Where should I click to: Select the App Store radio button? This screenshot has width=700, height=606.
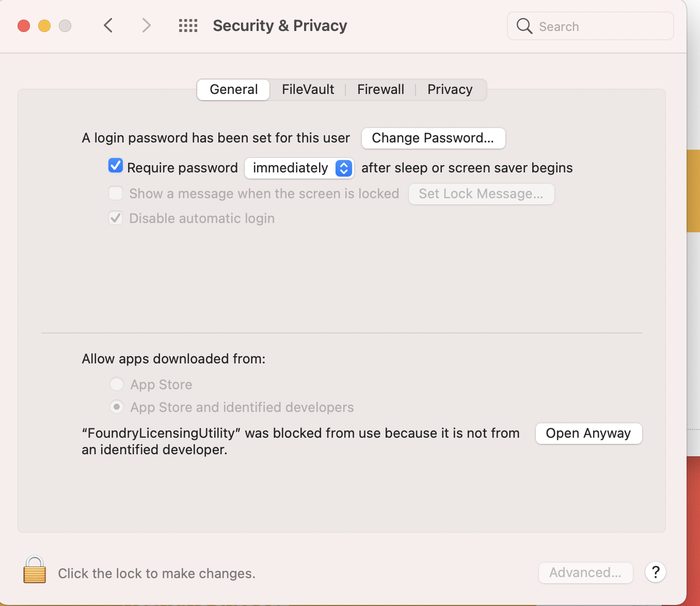click(117, 384)
